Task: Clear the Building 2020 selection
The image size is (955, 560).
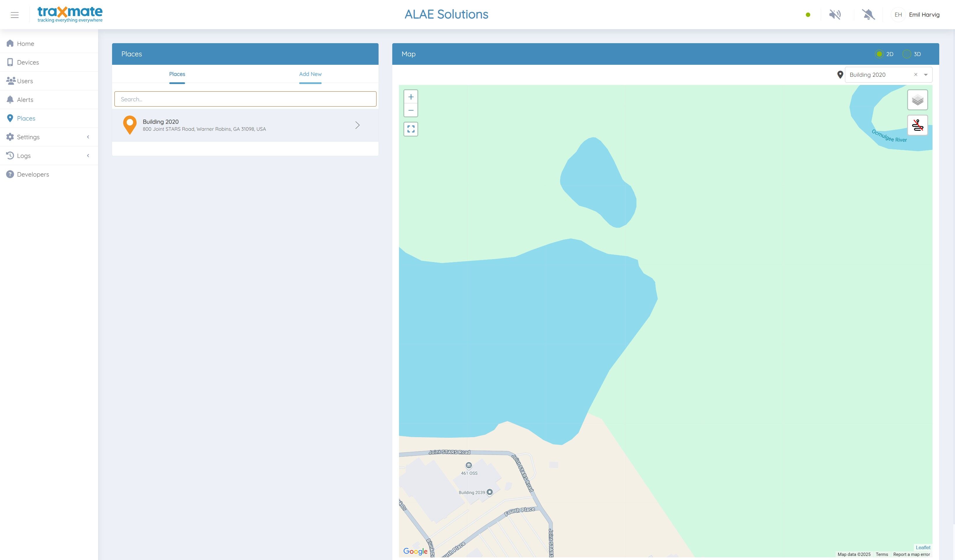Action: pyautogui.click(x=916, y=75)
